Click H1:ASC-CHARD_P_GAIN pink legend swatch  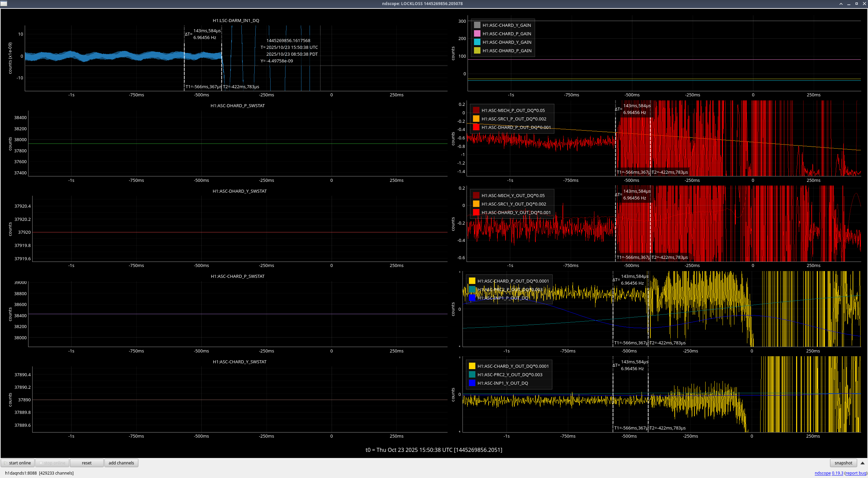coord(477,34)
